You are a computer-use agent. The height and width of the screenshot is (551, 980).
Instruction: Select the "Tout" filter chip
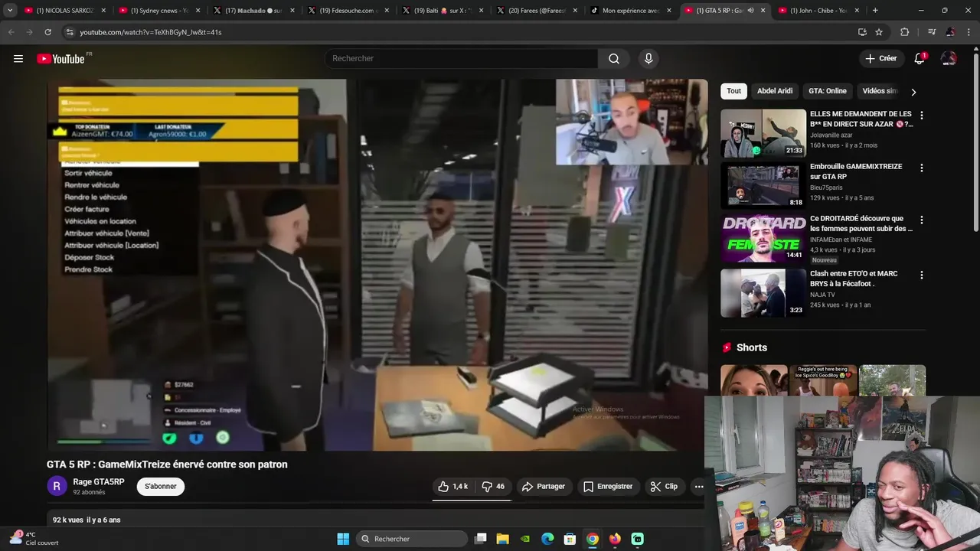(734, 91)
